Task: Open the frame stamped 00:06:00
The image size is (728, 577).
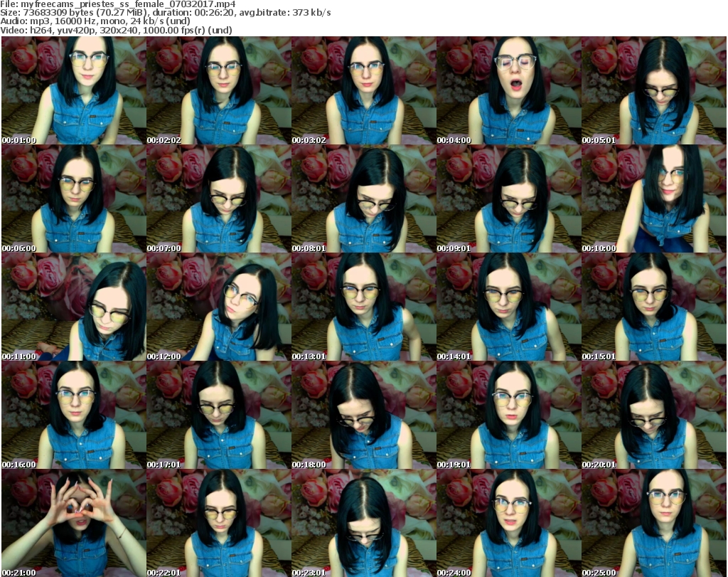Action: click(x=74, y=198)
